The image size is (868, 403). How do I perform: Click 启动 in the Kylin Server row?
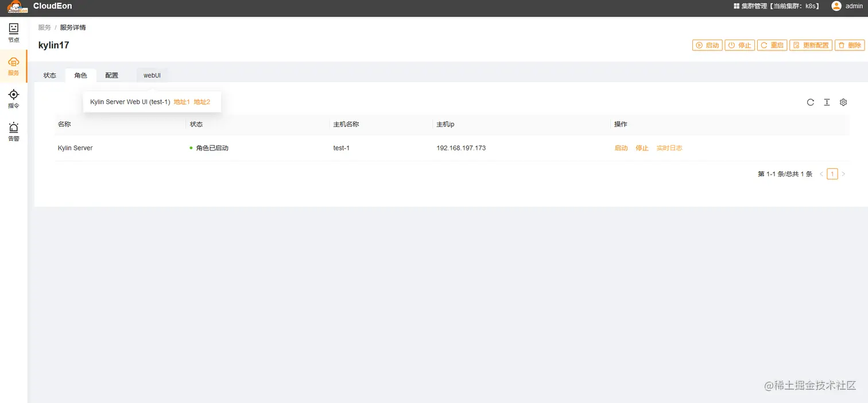pos(621,148)
